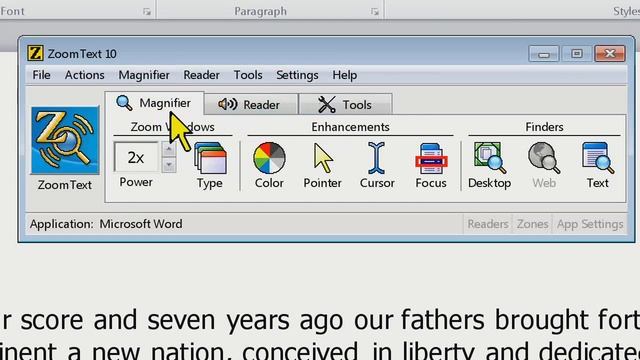Open the Reader menu
The height and width of the screenshot is (360, 640).
pos(201,75)
